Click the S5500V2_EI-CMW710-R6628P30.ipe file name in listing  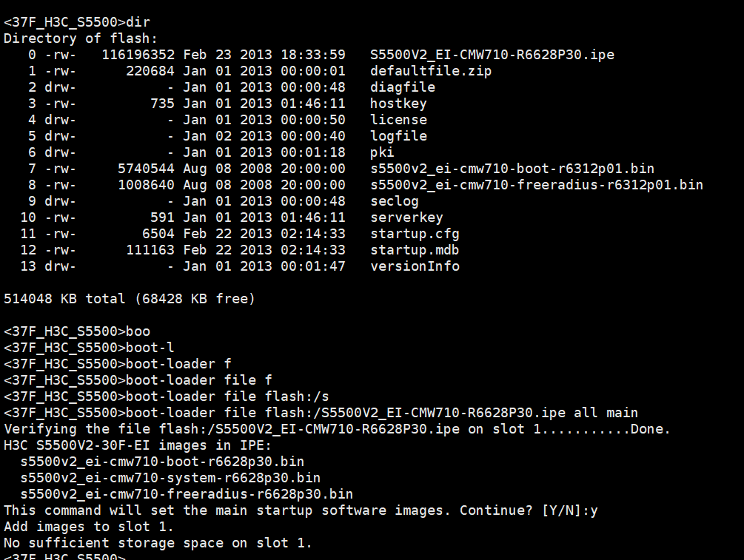pyautogui.click(x=492, y=55)
